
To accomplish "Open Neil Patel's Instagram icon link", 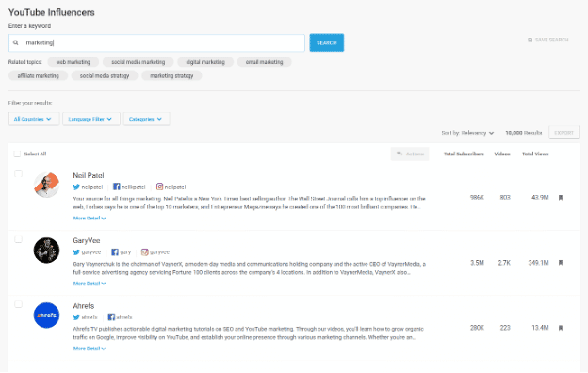I will (160, 186).
